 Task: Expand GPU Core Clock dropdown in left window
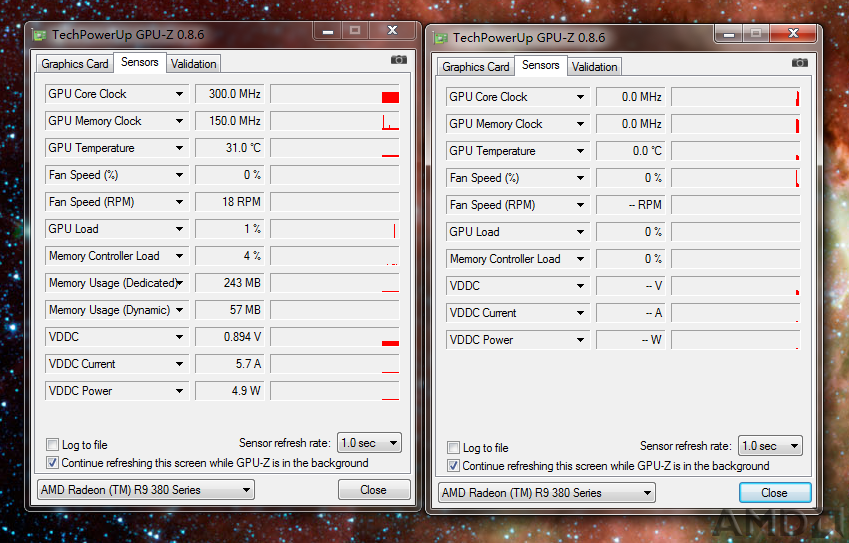pos(179,94)
